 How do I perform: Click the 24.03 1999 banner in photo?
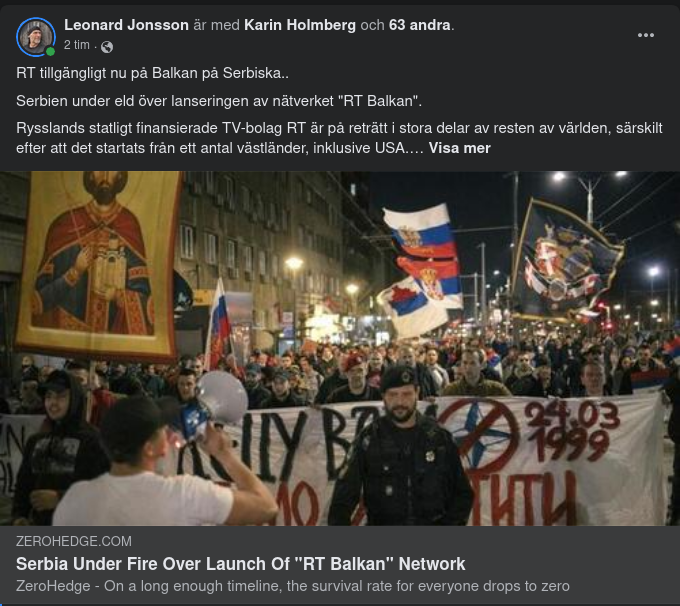571,431
